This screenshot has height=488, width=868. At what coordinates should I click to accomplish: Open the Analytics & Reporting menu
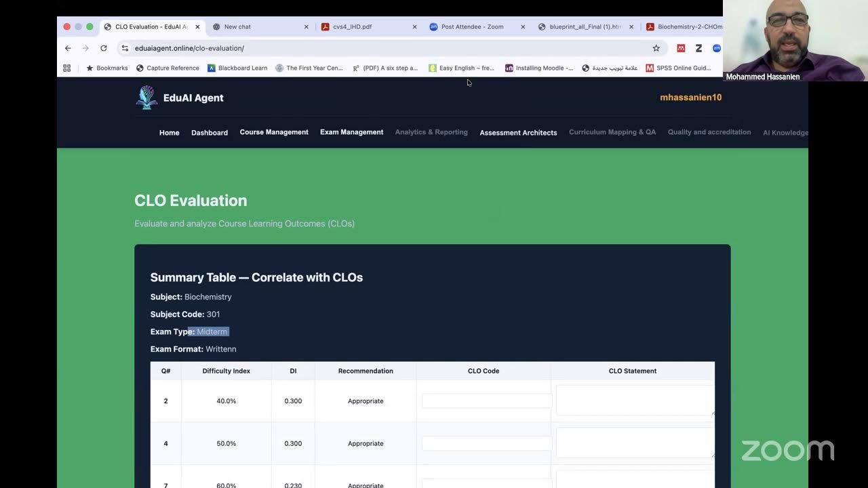pos(431,132)
